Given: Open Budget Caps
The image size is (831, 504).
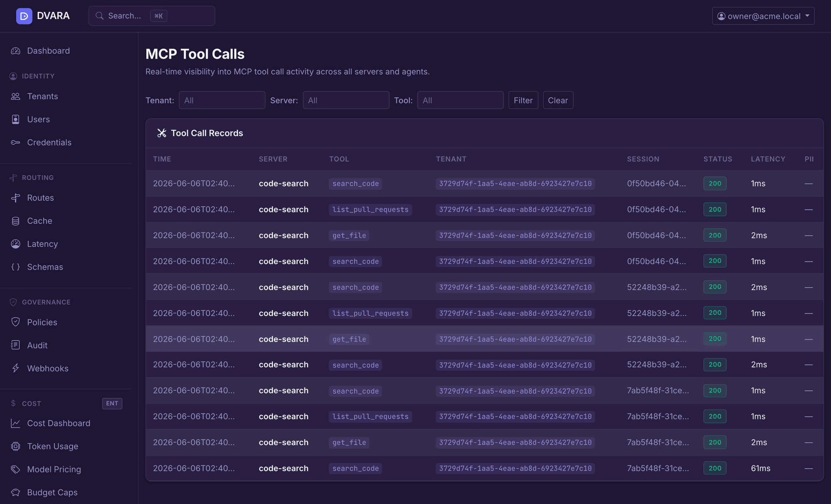Looking at the screenshot, I should tap(52, 492).
